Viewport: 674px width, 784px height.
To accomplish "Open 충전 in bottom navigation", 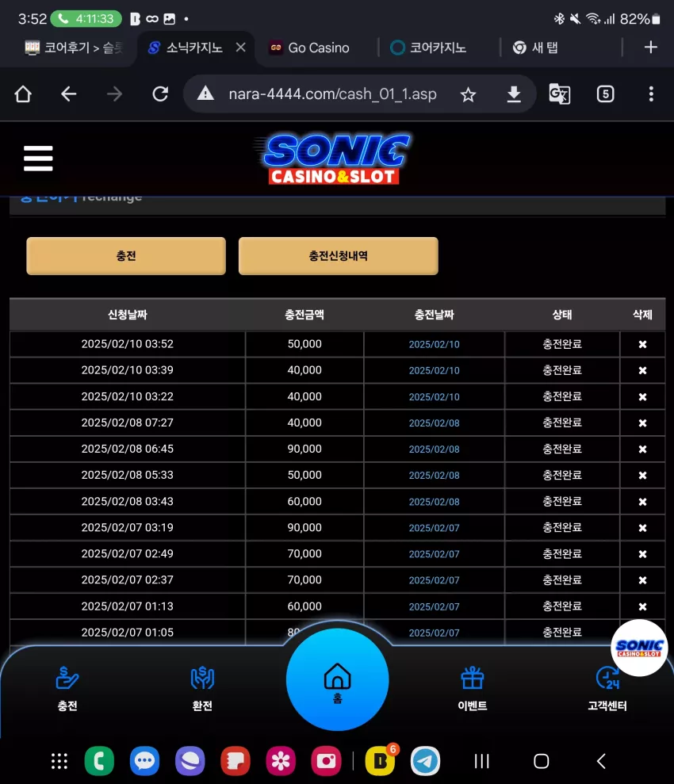I will coord(67,689).
